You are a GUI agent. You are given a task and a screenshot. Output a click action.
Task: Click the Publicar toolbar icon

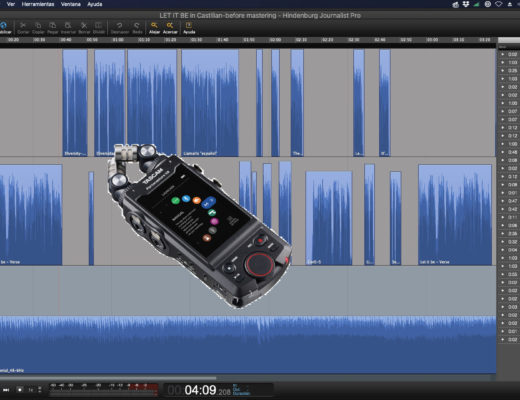4,26
